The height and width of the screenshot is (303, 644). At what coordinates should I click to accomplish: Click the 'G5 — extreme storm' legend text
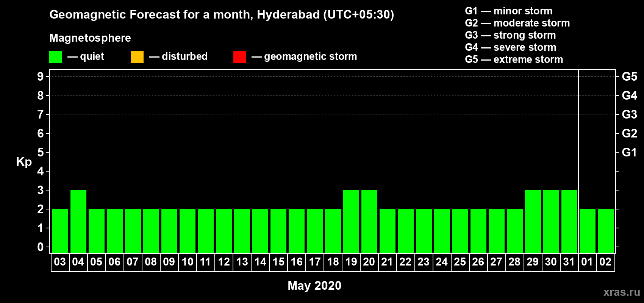(x=514, y=59)
